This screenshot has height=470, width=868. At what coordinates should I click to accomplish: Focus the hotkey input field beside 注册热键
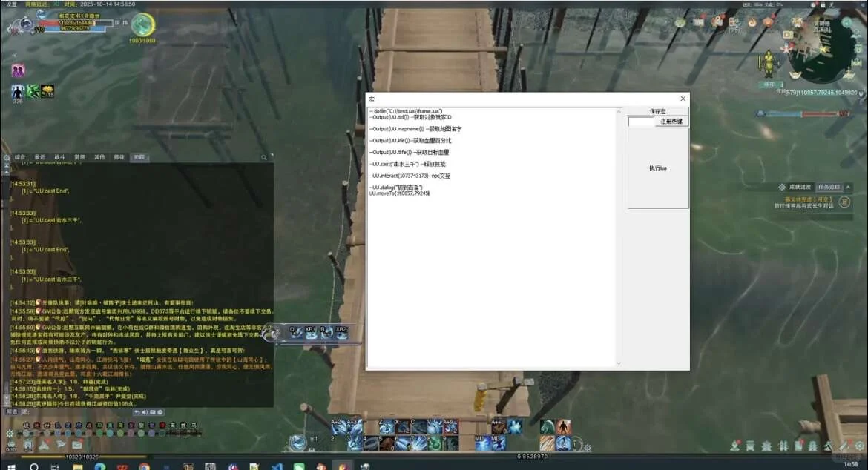pos(642,122)
